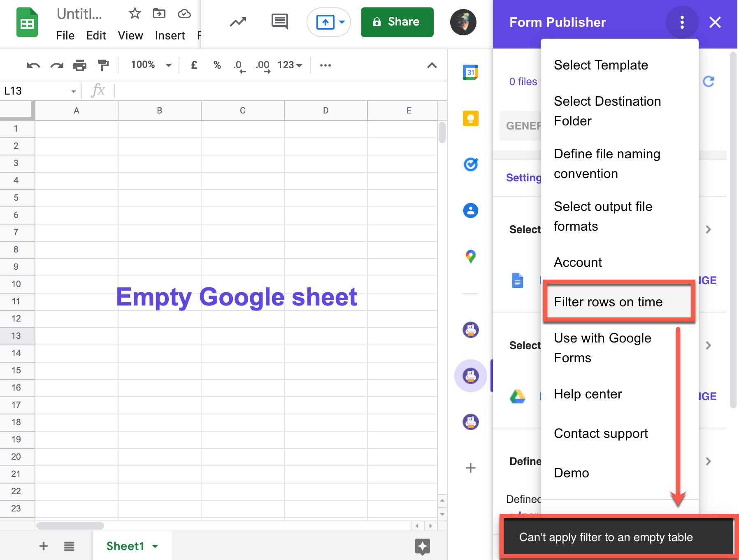The image size is (739, 560).
Task: Open the comment history icon
Action: click(280, 21)
